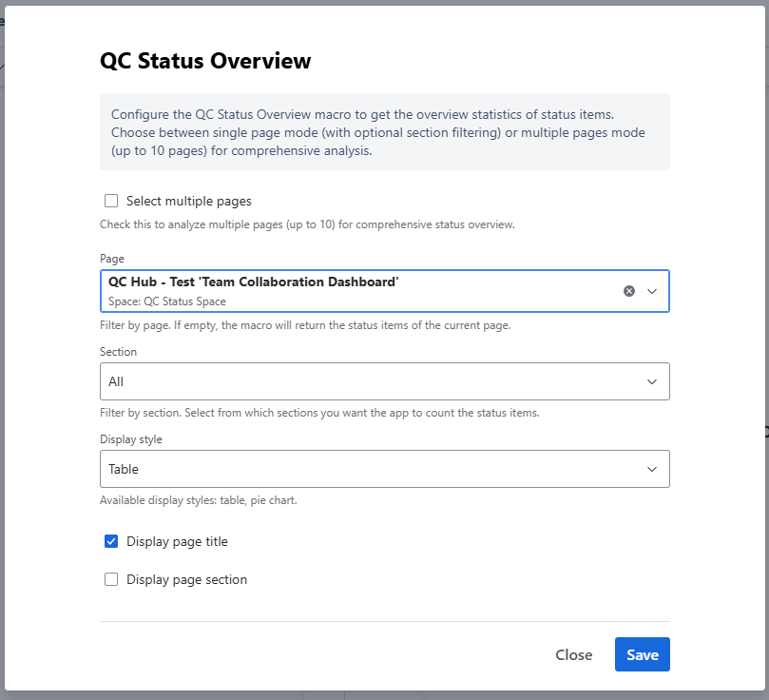Click the grey macro description info box

(384, 131)
